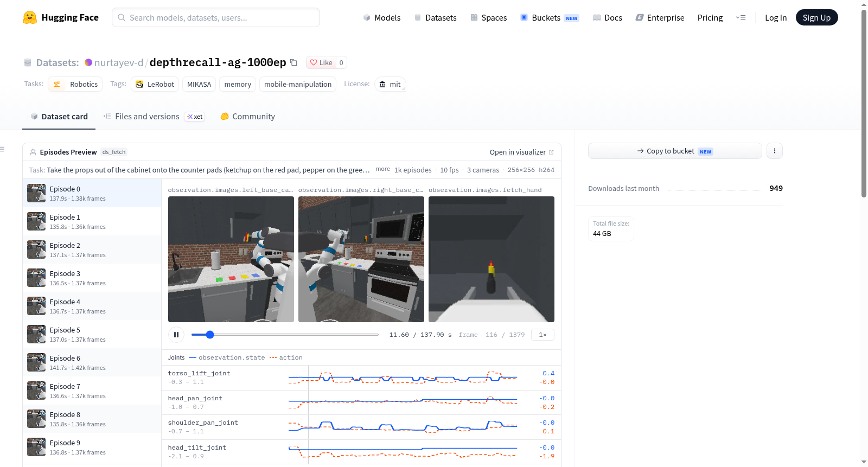Click the nurtayev-d user avatar
Image resolution: width=868 pixels, height=467 pixels.
88,62
